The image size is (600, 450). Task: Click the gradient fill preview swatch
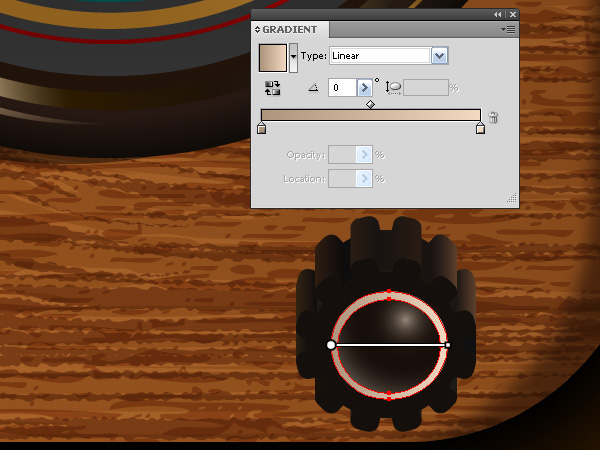pyautogui.click(x=273, y=58)
